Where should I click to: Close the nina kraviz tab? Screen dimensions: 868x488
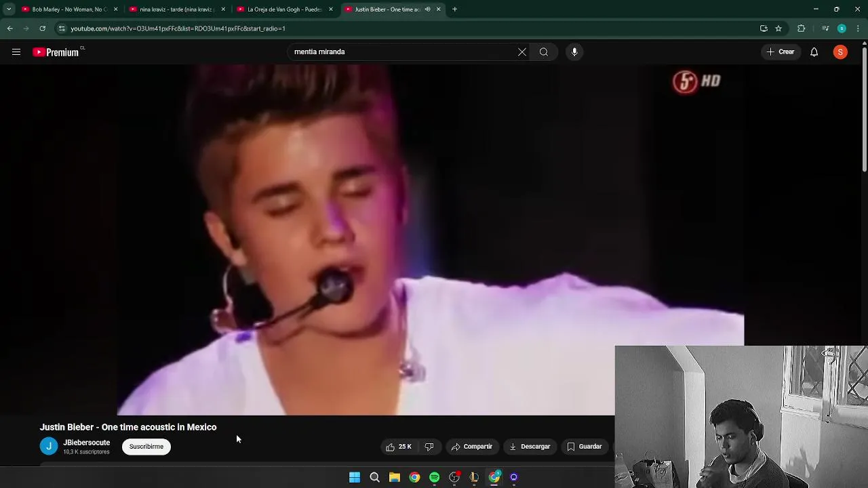pos(223,9)
